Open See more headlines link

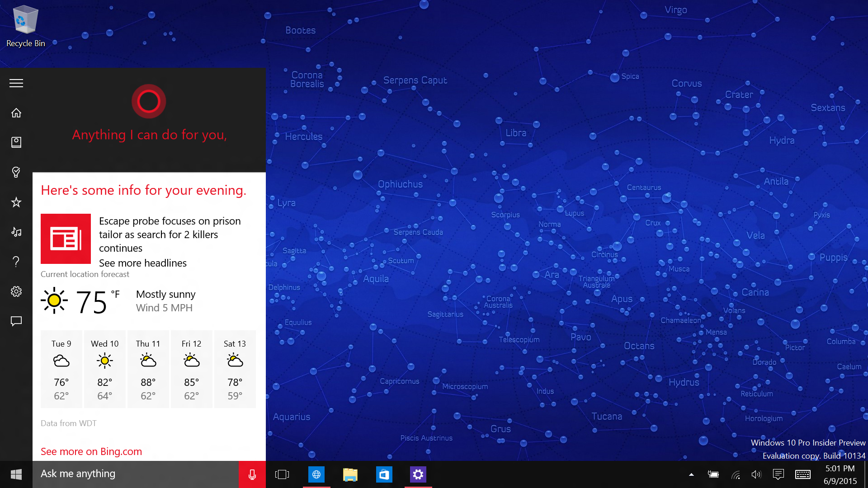143,263
